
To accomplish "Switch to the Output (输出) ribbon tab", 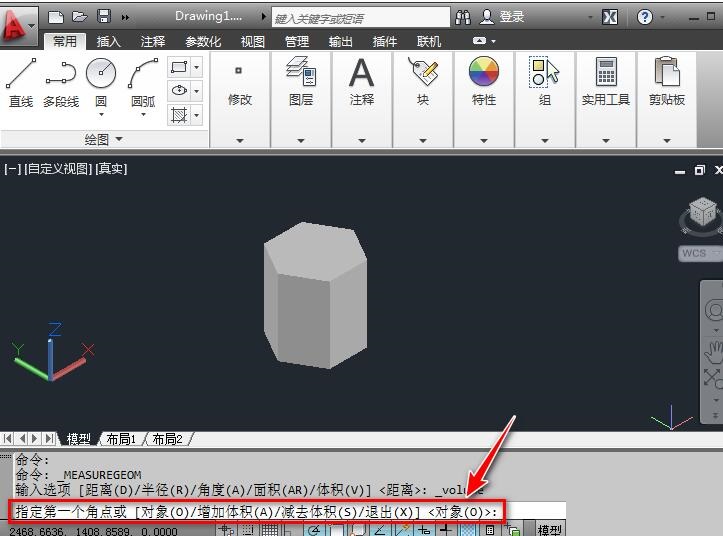I will [x=341, y=42].
